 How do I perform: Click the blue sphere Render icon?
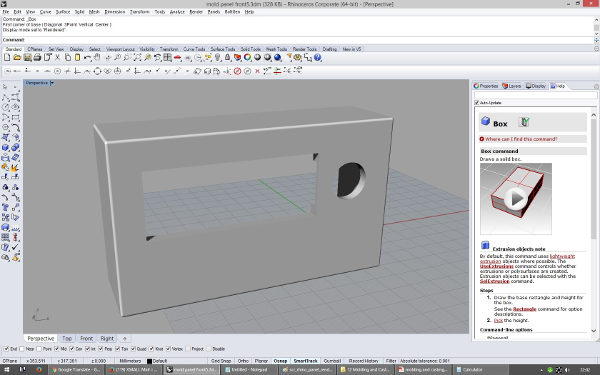tap(277, 58)
